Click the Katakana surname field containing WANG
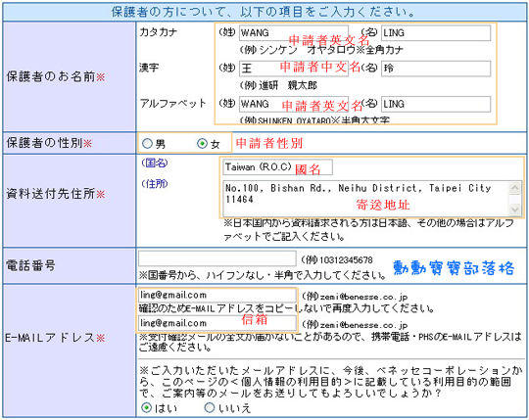This screenshot has width=529, height=420. [294, 33]
